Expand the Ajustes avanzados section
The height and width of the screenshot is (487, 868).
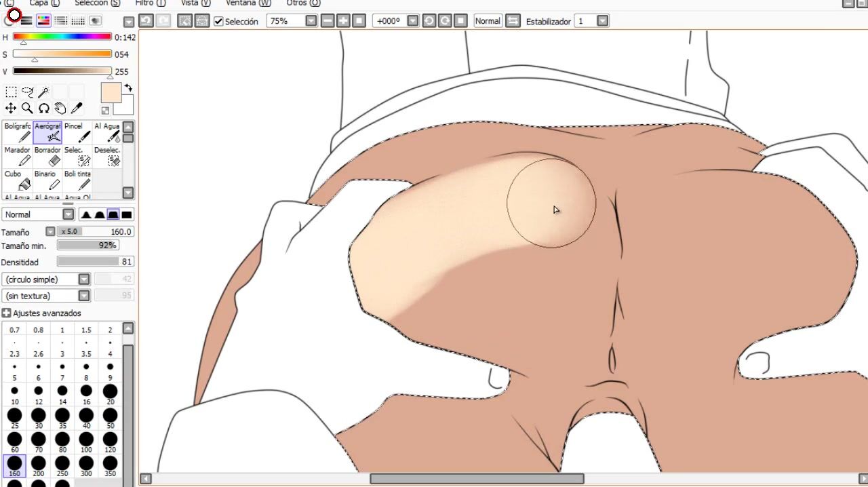(x=7, y=313)
